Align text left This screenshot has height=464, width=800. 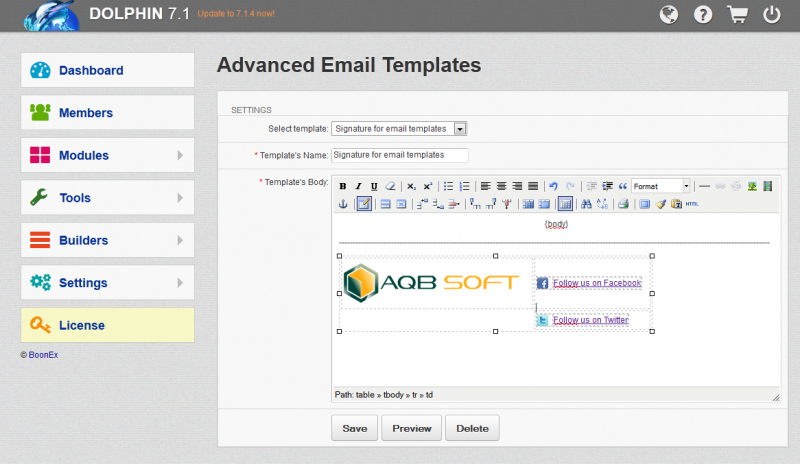coord(486,186)
